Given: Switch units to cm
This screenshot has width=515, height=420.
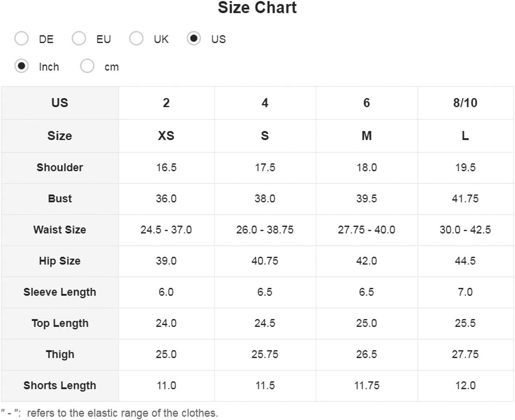Looking at the screenshot, I should click(87, 66).
